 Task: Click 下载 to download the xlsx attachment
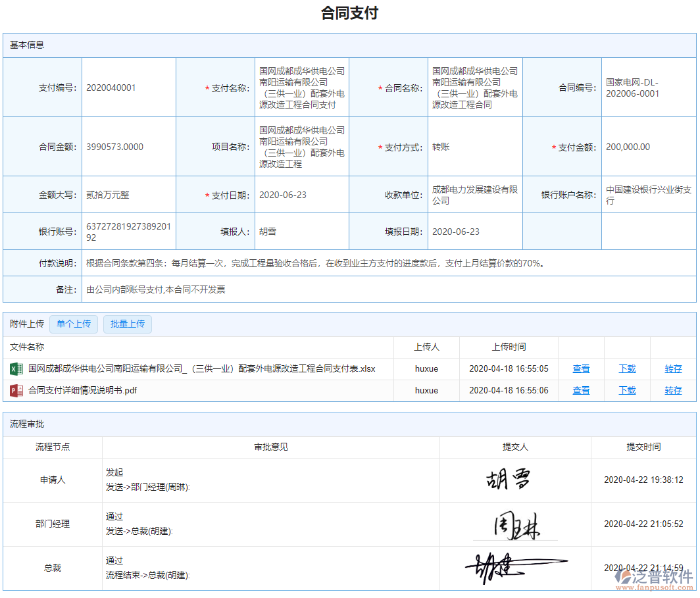point(627,368)
